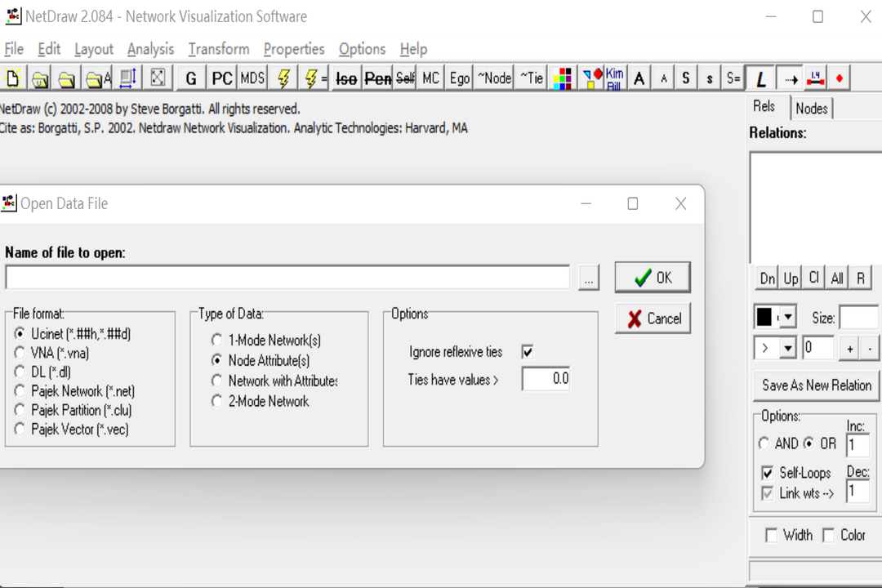Click Save As New Relation button

click(816, 385)
